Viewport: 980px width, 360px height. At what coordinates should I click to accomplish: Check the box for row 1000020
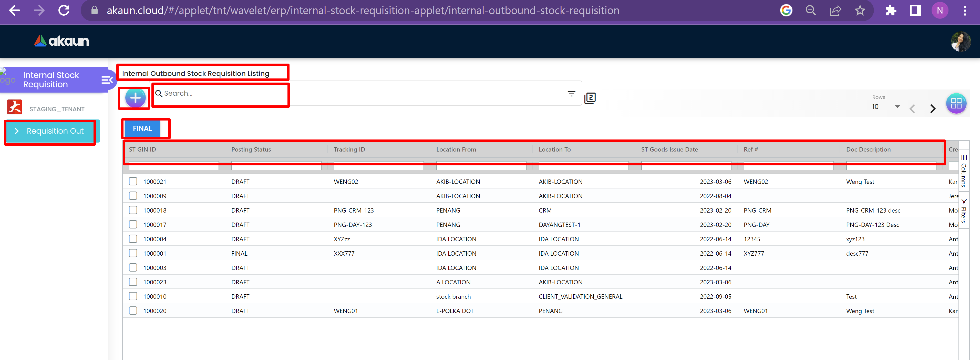[x=133, y=311]
